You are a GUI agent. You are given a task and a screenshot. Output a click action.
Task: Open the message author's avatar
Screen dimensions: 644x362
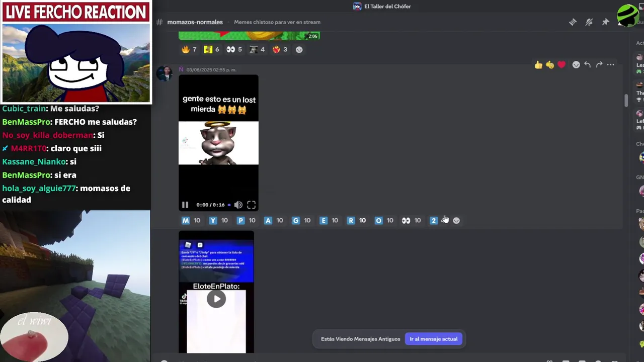165,73
